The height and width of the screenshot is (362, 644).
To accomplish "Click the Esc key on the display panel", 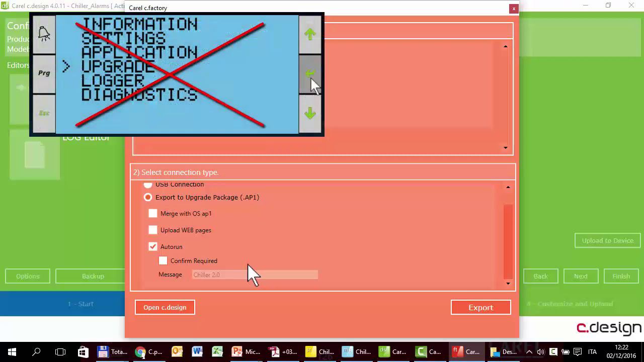I will pos(44,113).
